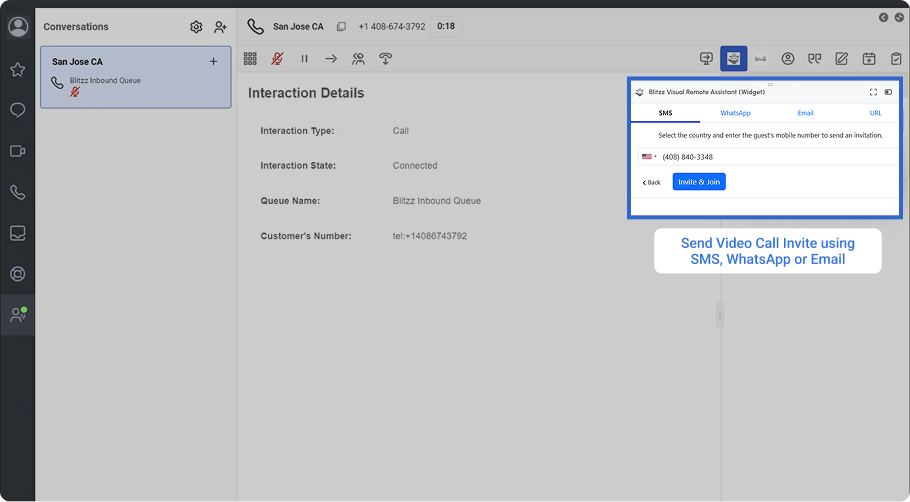
Task: Click the Blitzz Visual Remote Assistant icon
Action: click(733, 59)
